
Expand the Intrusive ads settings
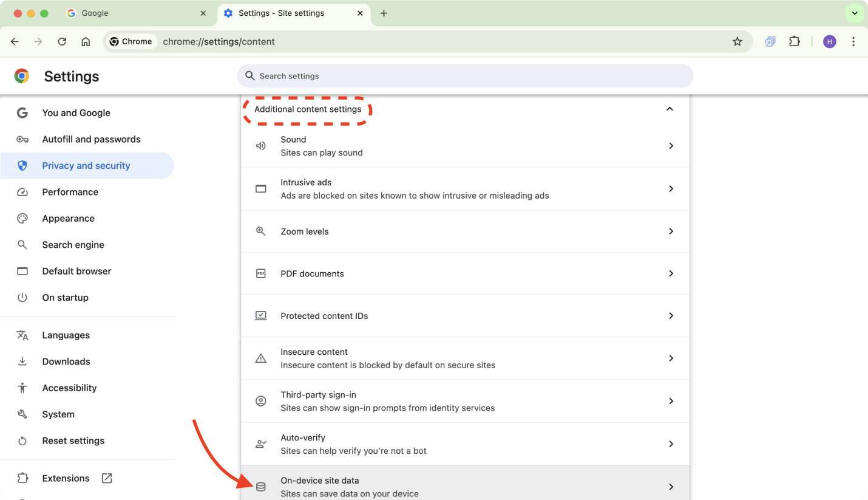coord(465,189)
